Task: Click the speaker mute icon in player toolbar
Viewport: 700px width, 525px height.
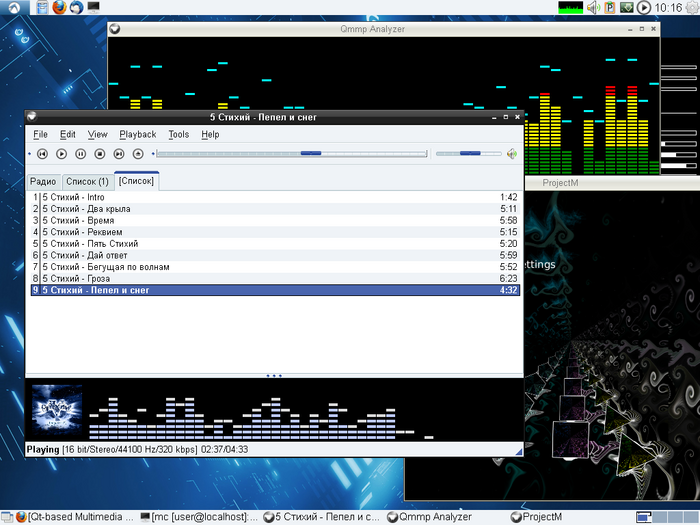Action: (511, 154)
